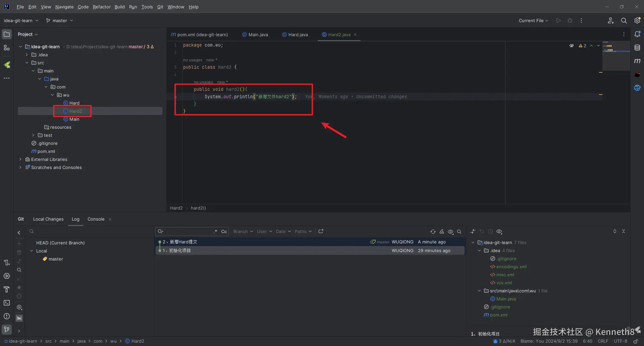The image size is (644, 346).
Task: Open the Branch filter dropdown
Action: coord(243,231)
